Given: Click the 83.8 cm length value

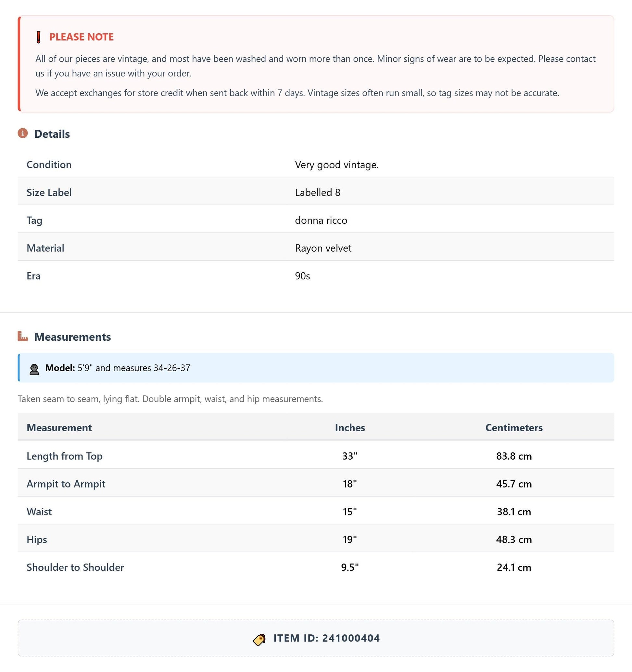Looking at the screenshot, I should pyautogui.click(x=514, y=456).
